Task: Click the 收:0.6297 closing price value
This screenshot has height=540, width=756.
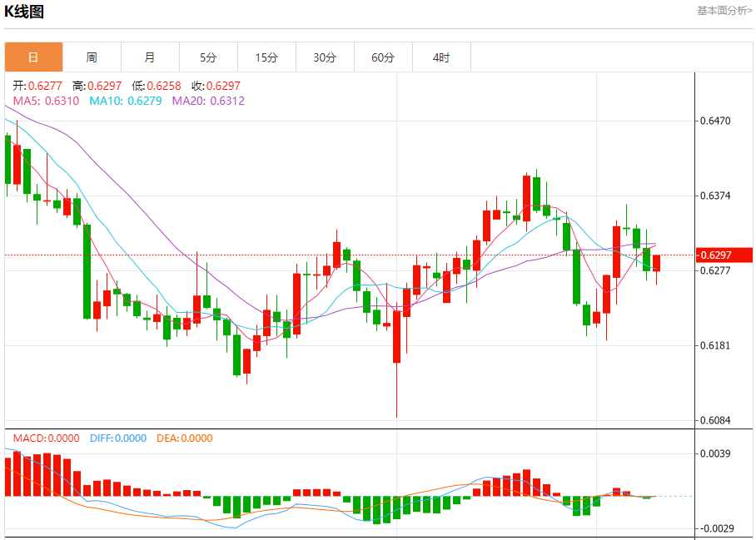Action: click(216, 86)
